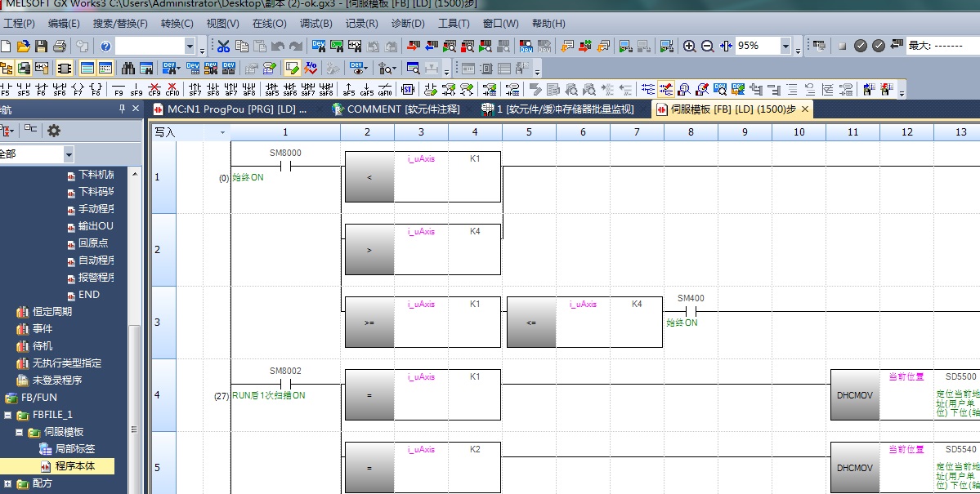Click the Help question mark icon
The width and height of the screenshot is (980, 494).
(105, 47)
